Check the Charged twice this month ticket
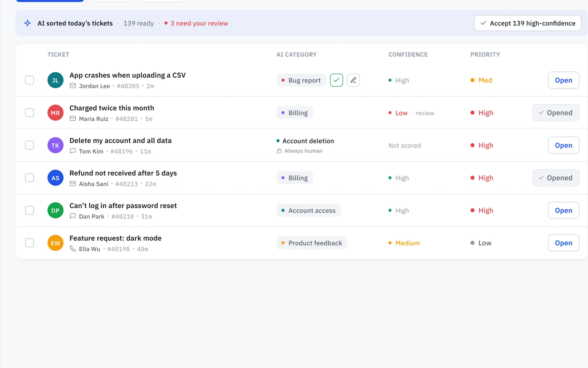The image size is (588, 368). click(29, 113)
